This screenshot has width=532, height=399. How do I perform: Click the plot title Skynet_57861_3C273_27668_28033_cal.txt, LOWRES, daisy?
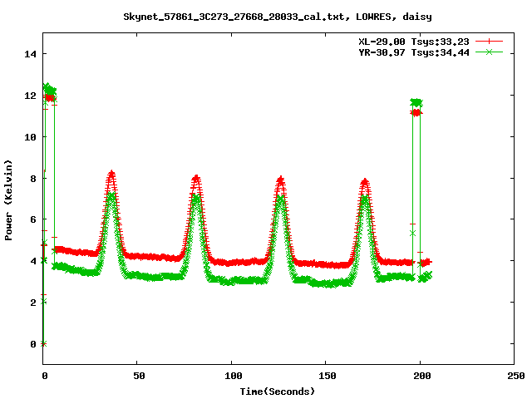tap(278, 17)
